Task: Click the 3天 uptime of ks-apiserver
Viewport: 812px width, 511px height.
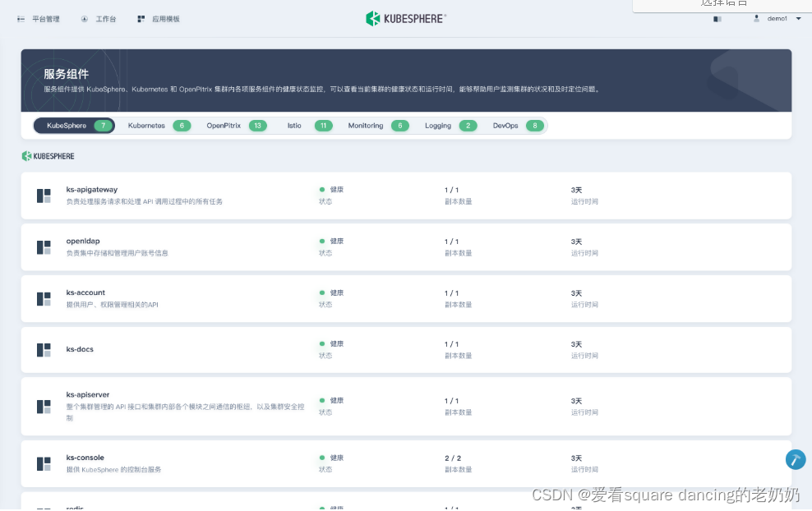Action: pyautogui.click(x=576, y=401)
